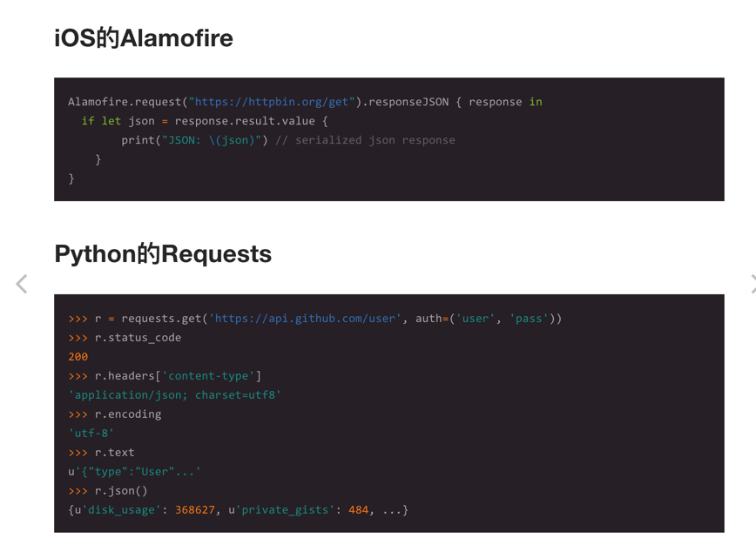Click the Python的Requests heading
Image resolution: width=756 pixels, height=545 pixels.
163,254
